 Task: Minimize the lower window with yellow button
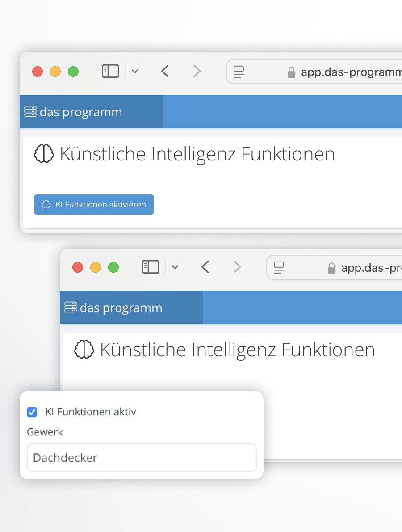[96, 267]
